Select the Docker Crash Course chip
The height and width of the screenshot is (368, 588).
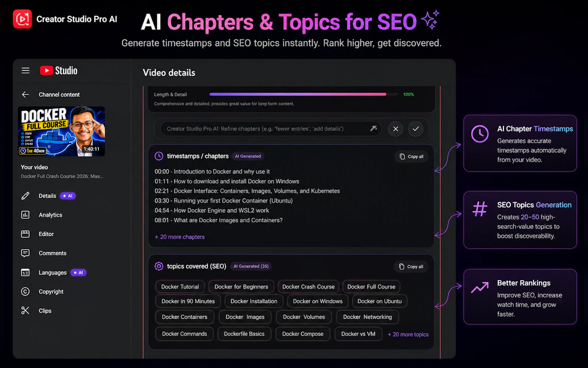pos(308,287)
